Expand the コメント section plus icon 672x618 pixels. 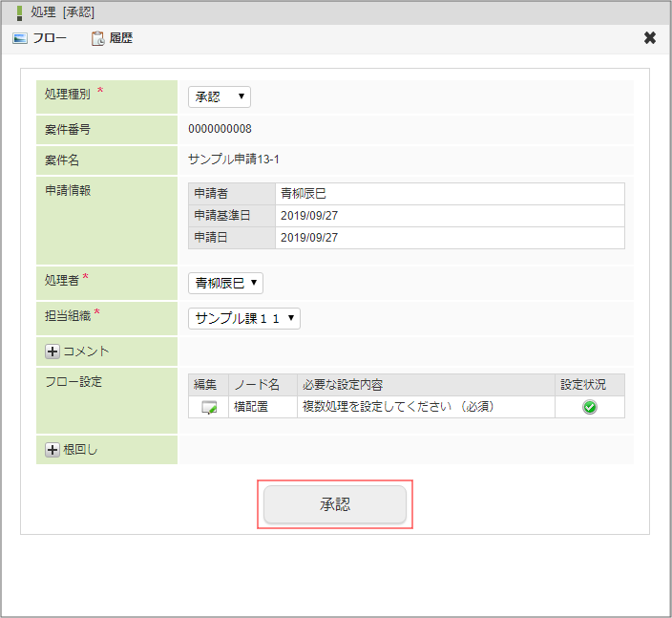(x=52, y=352)
